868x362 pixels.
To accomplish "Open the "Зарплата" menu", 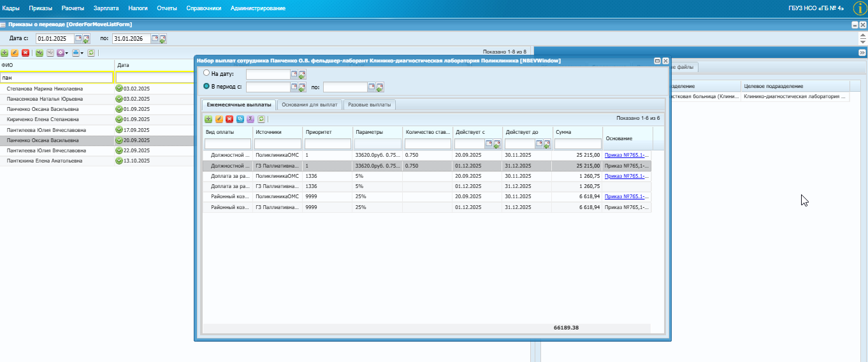I will [105, 8].
